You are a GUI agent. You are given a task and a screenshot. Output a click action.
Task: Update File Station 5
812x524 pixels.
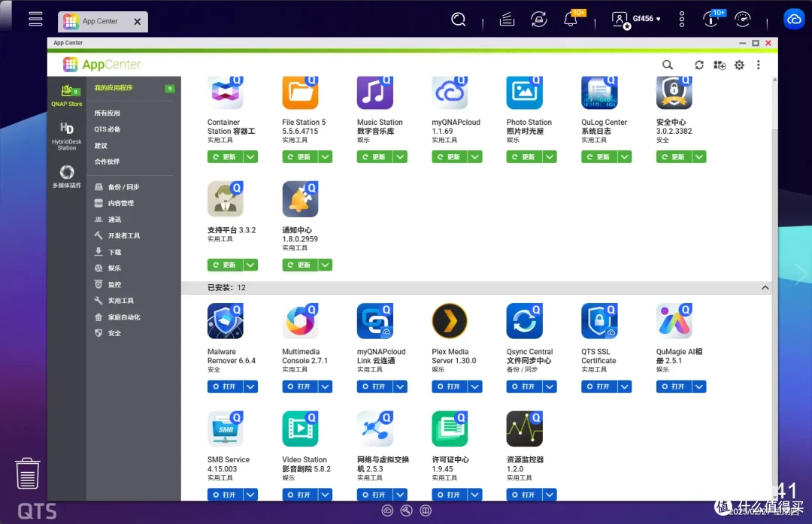click(x=299, y=157)
